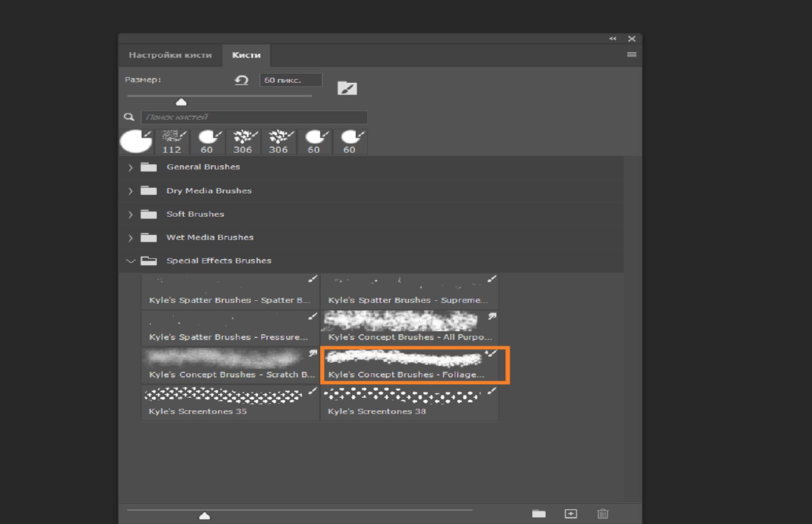Pick the large round recent brush without a number
812x524 pixels.
pos(137,142)
